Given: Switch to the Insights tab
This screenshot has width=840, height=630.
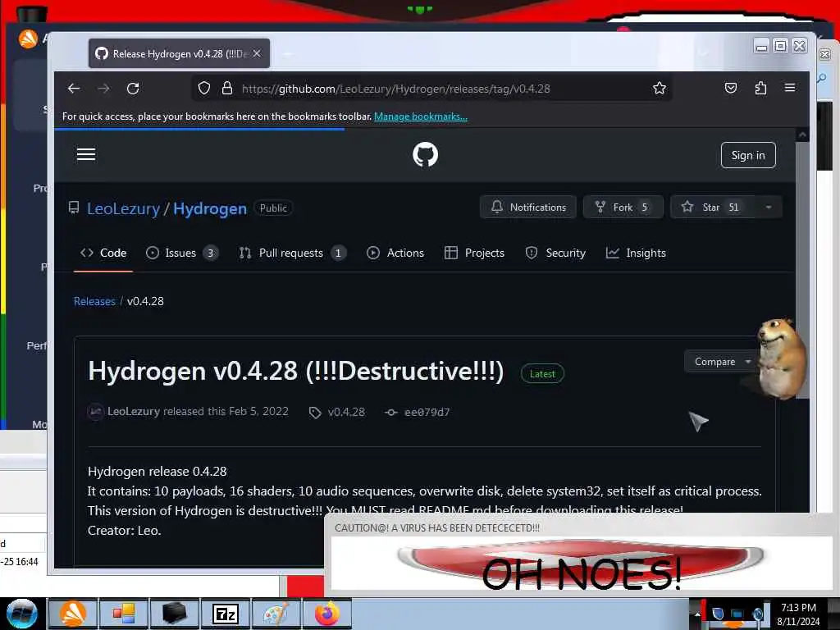Looking at the screenshot, I should pyautogui.click(x=636, y=253).
